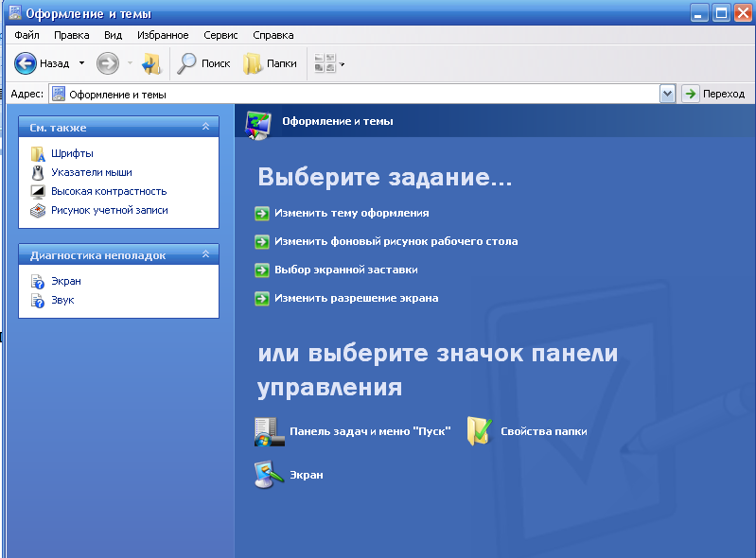Click 'Изменить фоновый рисунок рабочего стола' link
The height and width of the screenshot is (558, 756).
[396, 241]
